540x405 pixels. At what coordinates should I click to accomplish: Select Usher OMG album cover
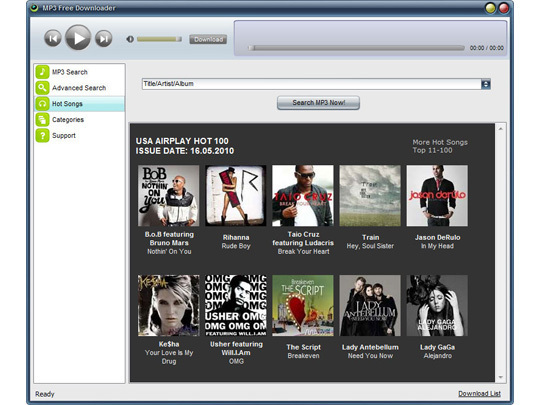tap(236, 305)
